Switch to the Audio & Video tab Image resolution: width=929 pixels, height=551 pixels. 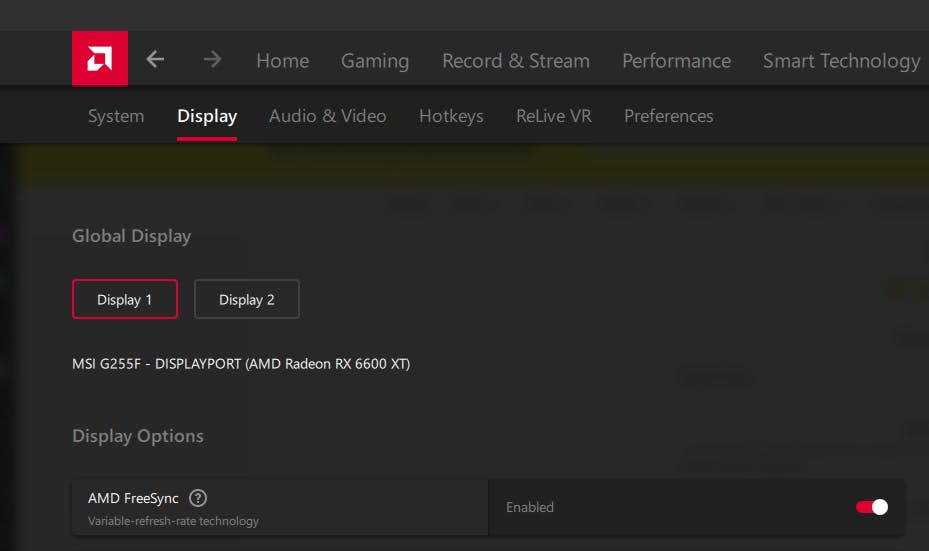pos(327,116)
